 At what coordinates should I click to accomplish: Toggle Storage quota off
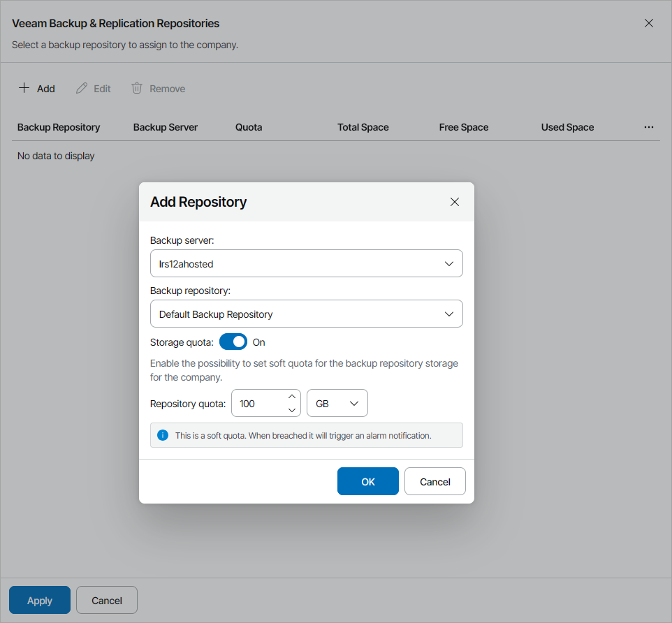(x=233, y=342)
